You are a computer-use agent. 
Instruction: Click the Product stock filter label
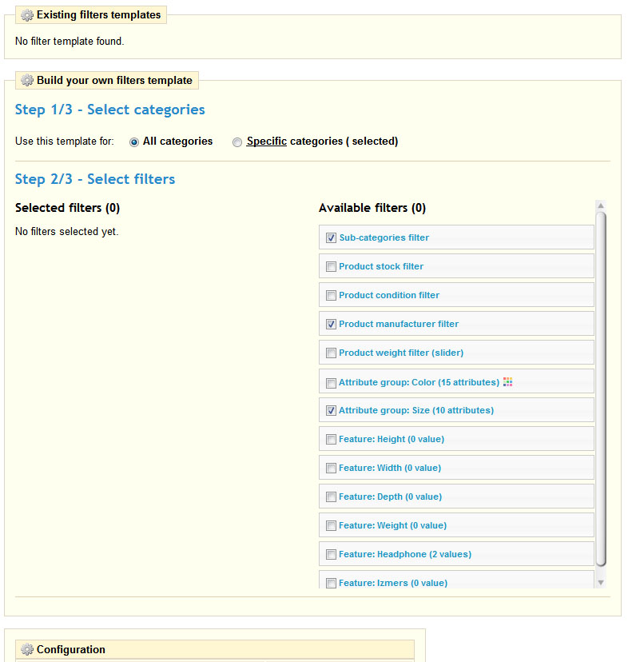pyautogui.click(x=381, y=266)
